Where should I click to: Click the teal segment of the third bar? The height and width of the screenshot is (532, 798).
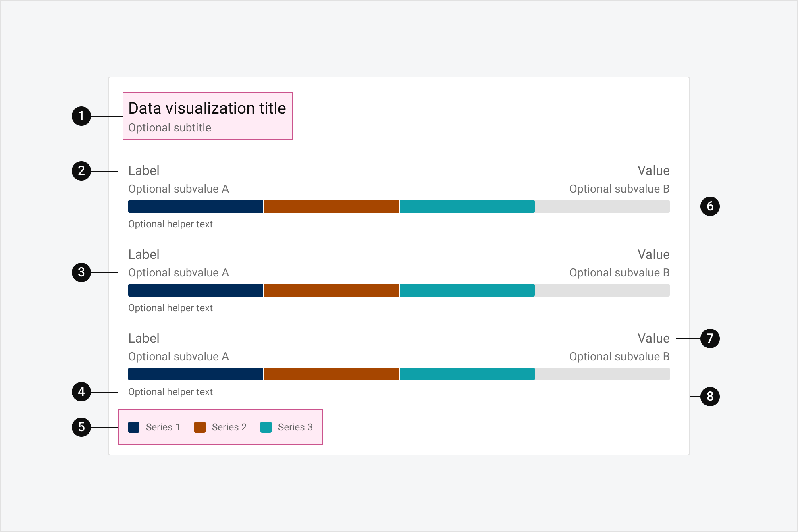(467, 374)
